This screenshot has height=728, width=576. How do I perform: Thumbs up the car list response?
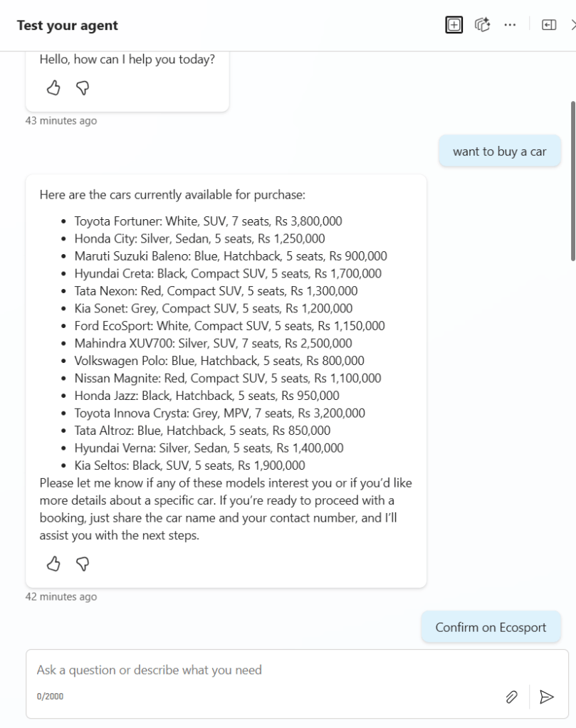(53, 564)
